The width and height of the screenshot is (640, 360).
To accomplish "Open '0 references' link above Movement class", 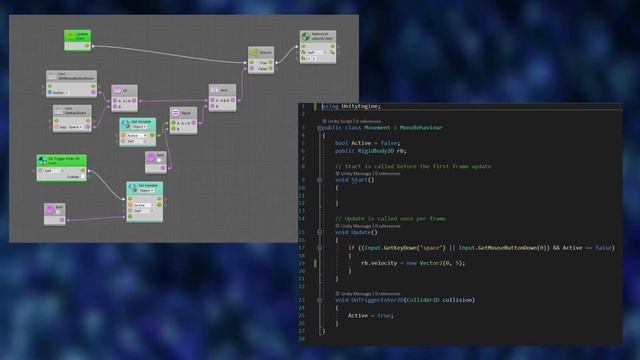I will (368, 121).
